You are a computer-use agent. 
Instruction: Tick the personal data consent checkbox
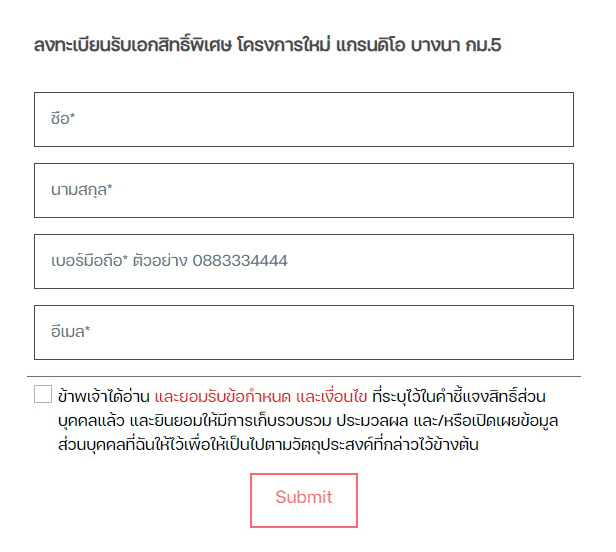(x=42, y=394)
